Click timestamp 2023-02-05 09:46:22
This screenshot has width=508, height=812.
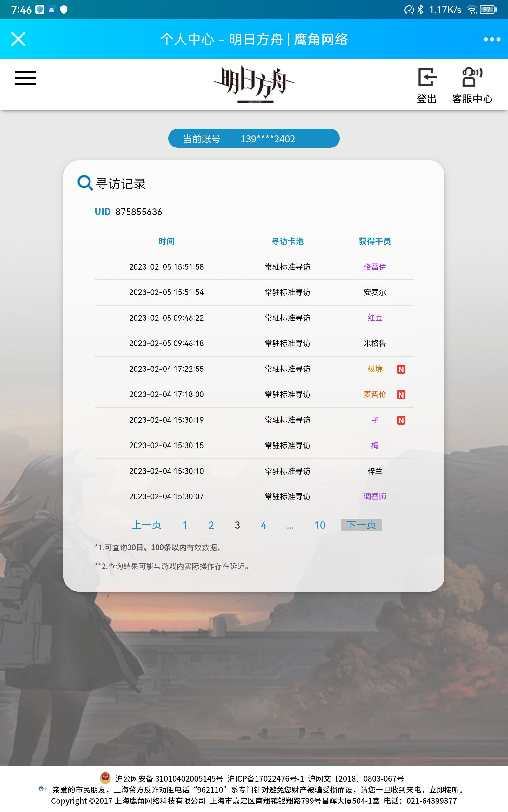pyautogui.click(x=166, y=318)
